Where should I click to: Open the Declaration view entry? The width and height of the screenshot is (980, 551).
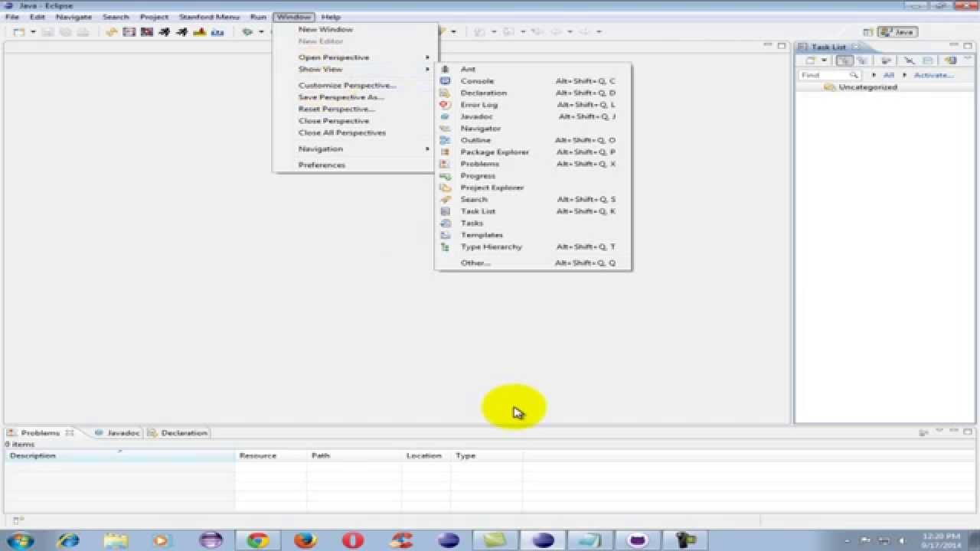point(532,93)
